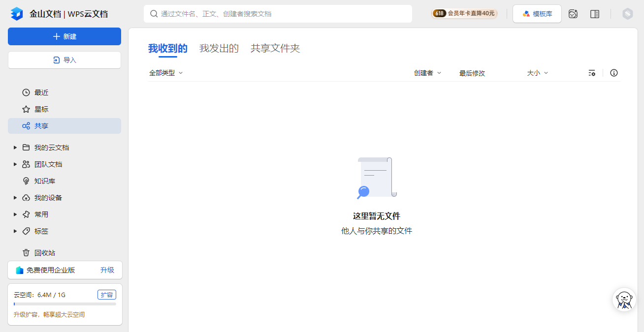
Task: Click the 团队文档 people icon
Action: pos(26,164)
